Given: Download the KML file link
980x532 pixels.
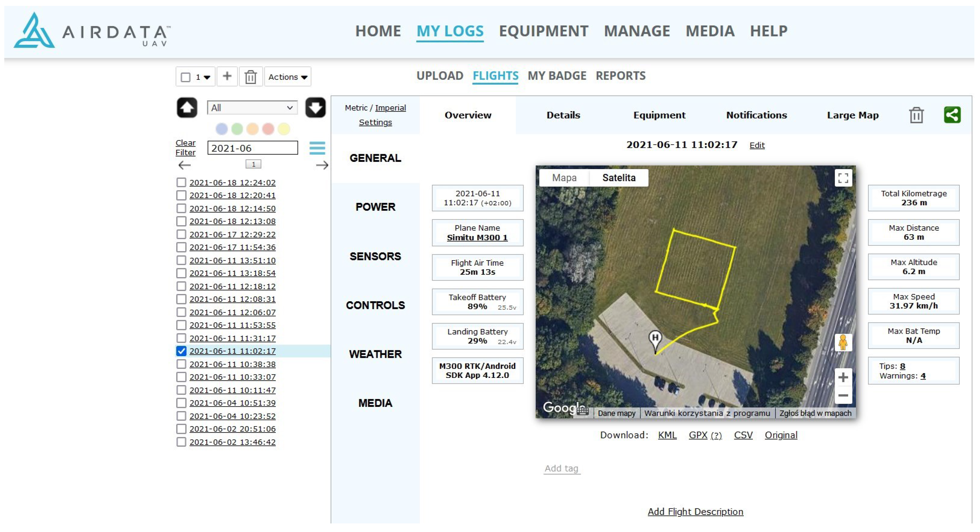Looking at the screenshot, I should tap(667, 435).
